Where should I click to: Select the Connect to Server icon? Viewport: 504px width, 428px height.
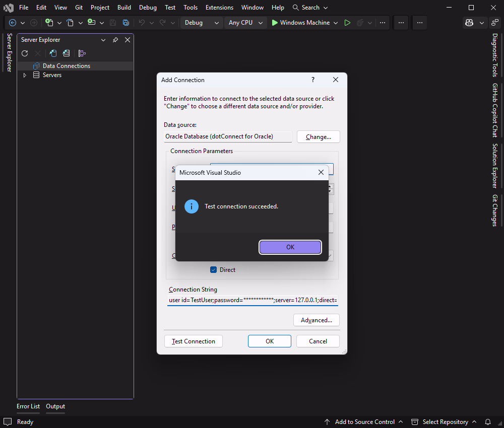(x=66, y=53)
